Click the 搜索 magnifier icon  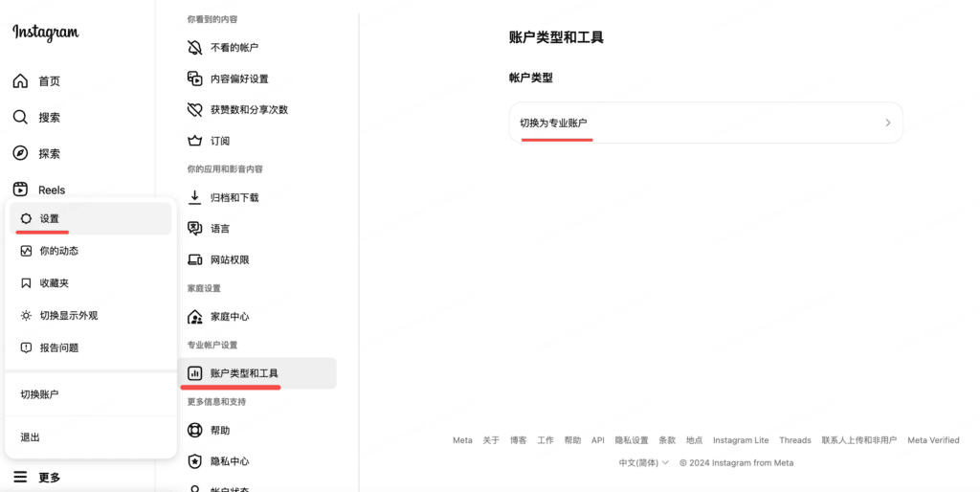click(21, 117)
